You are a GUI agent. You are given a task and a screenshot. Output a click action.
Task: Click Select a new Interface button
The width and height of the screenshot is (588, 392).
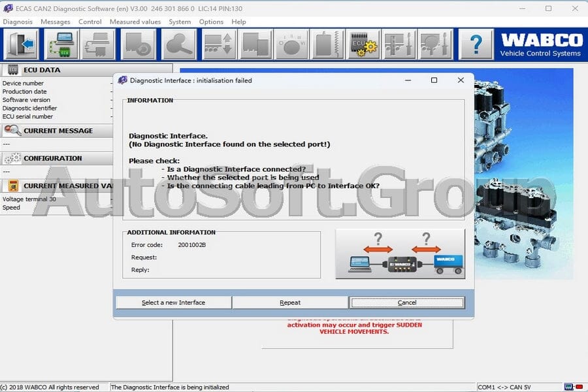(x=174, y=302)
